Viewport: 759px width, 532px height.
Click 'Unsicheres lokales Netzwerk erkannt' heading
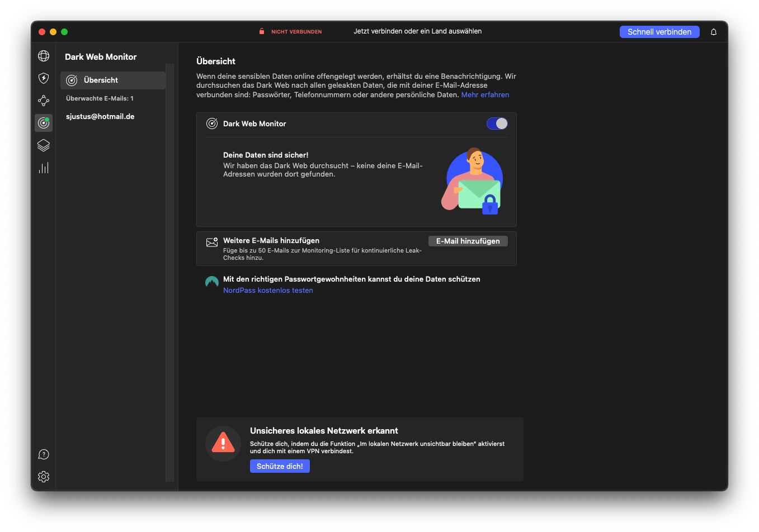[324, 430]
